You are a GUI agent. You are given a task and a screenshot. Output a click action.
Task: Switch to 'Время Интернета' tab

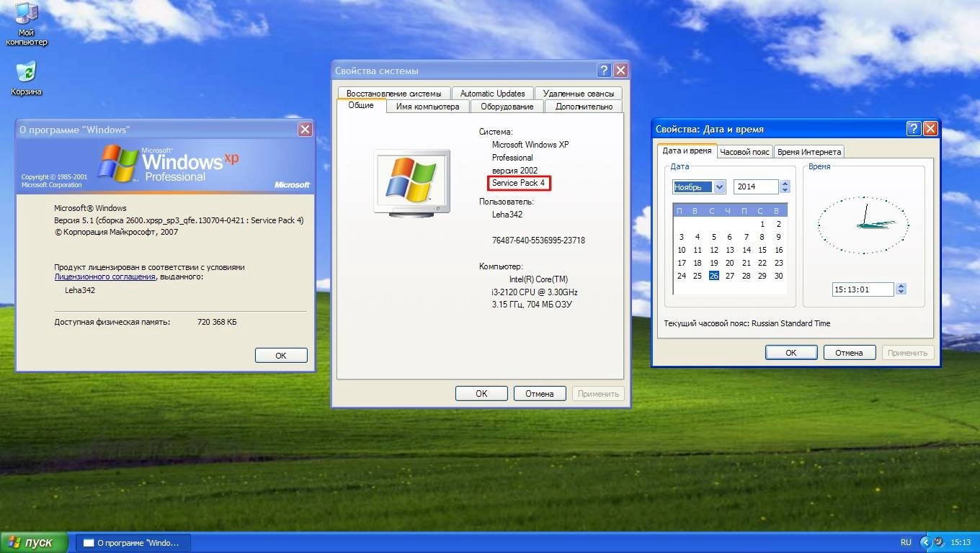[809, 152]
